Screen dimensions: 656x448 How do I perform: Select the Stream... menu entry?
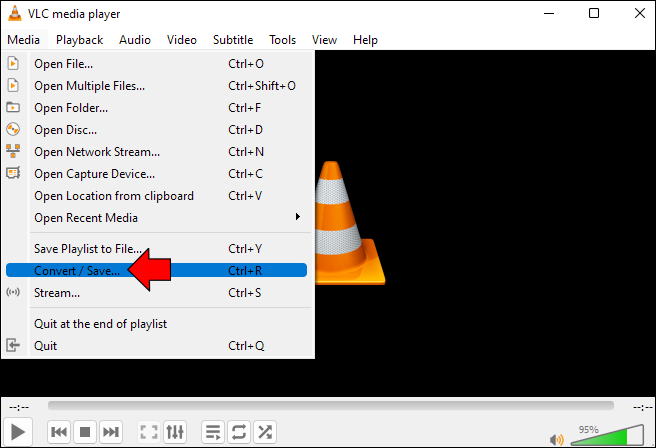[x=156, y=292]
